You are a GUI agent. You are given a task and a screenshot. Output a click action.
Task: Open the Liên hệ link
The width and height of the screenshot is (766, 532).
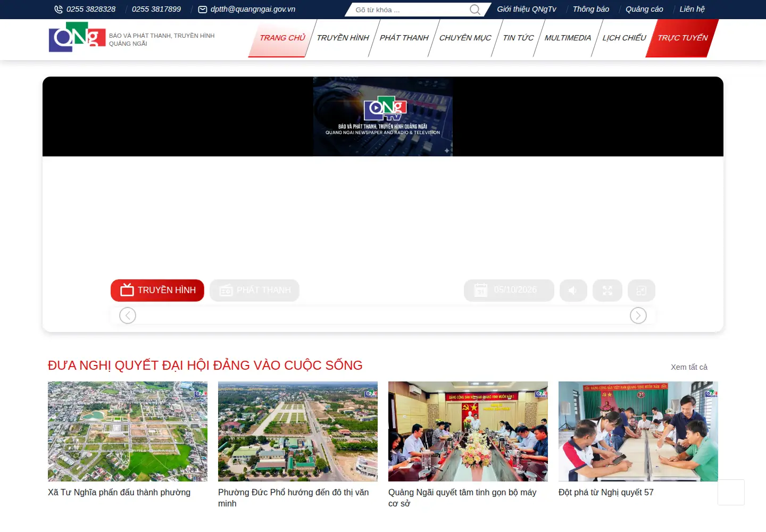click(x=692, y=9)
